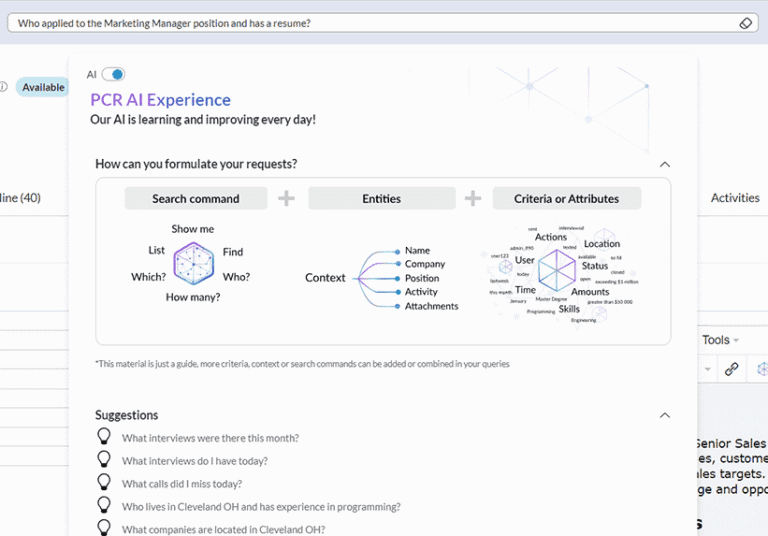Click the 'Activity' entity label

(x=421, y=292)
